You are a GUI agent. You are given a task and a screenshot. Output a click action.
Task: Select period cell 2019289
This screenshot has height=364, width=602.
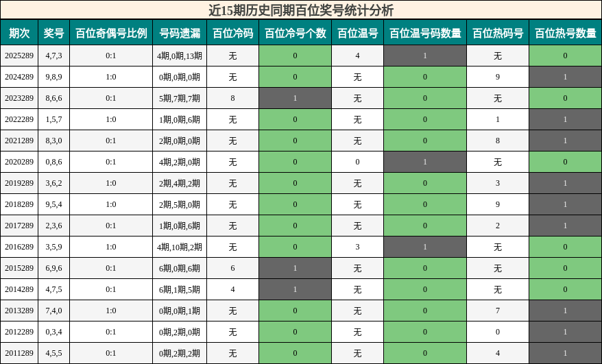19,183
